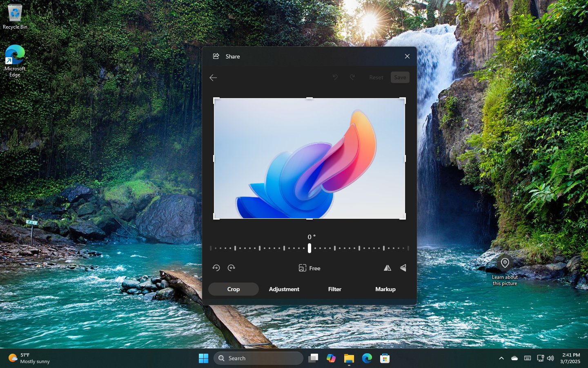Open the Free aspect ratio selector

point(309,268)
